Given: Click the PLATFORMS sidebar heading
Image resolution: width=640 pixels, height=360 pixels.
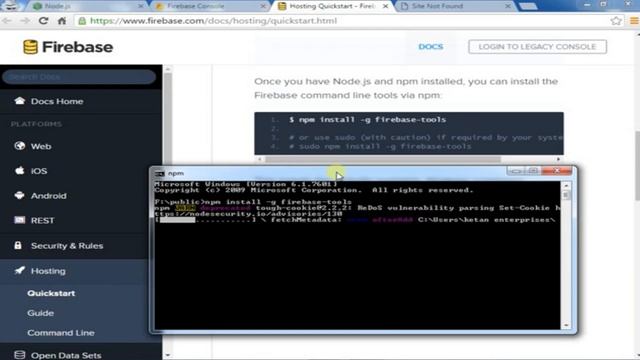Looking at the screenshot, I should [36, 124].
